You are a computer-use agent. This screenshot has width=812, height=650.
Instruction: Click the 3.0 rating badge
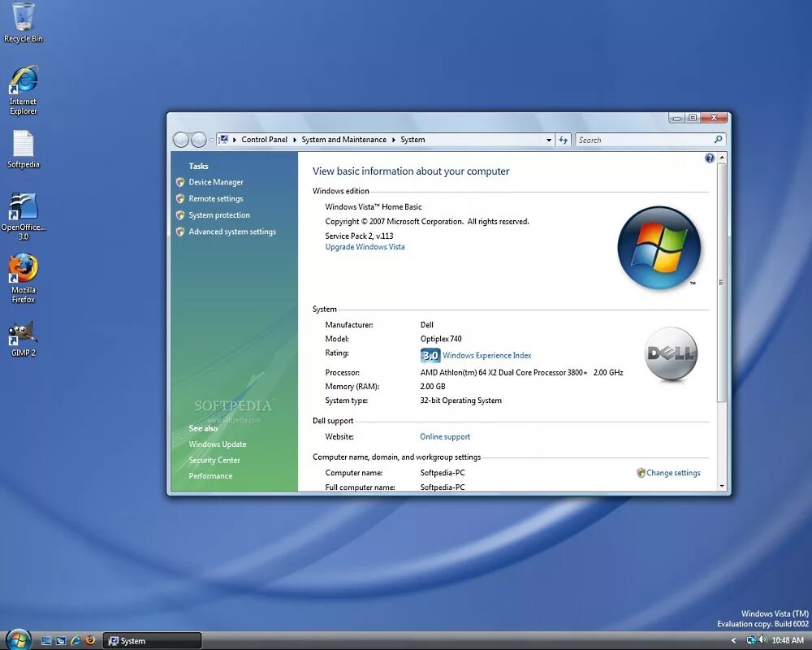430,355
